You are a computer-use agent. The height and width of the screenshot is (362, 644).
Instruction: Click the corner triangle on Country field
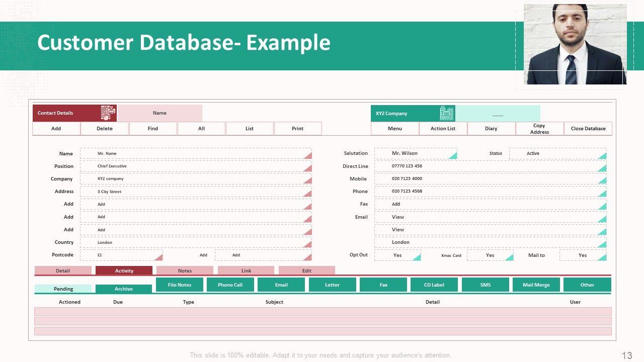coord(308,244)
